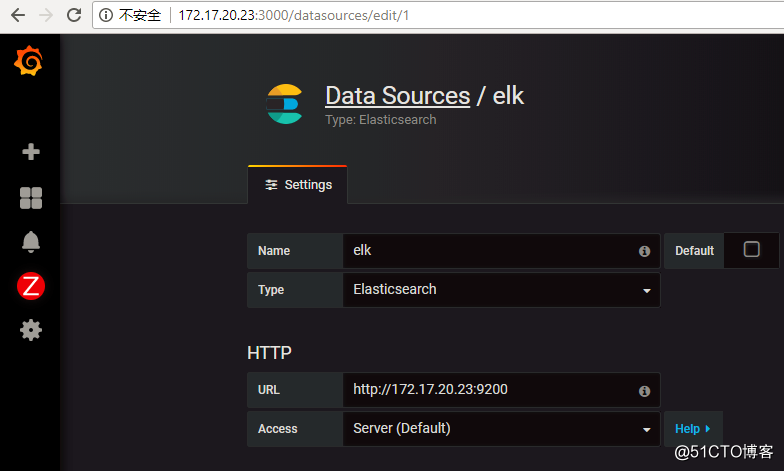Click the Grafana logo in the sidebar

tap(28, 60)
